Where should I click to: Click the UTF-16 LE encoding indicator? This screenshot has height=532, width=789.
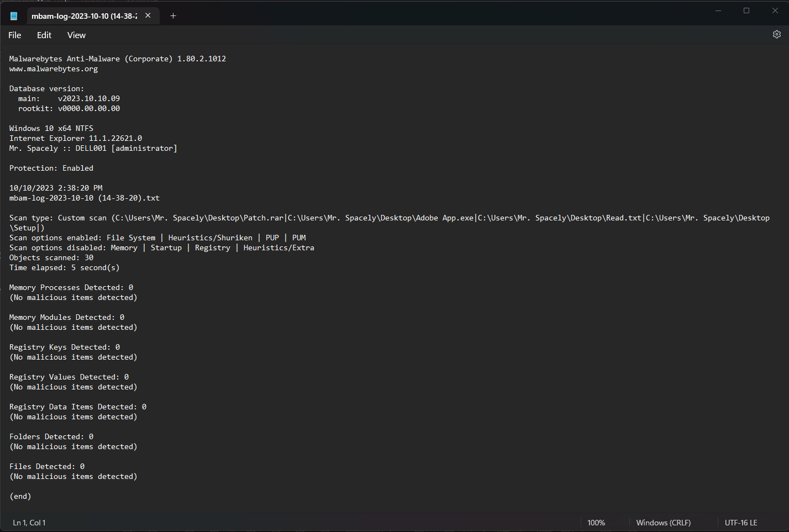741,523
